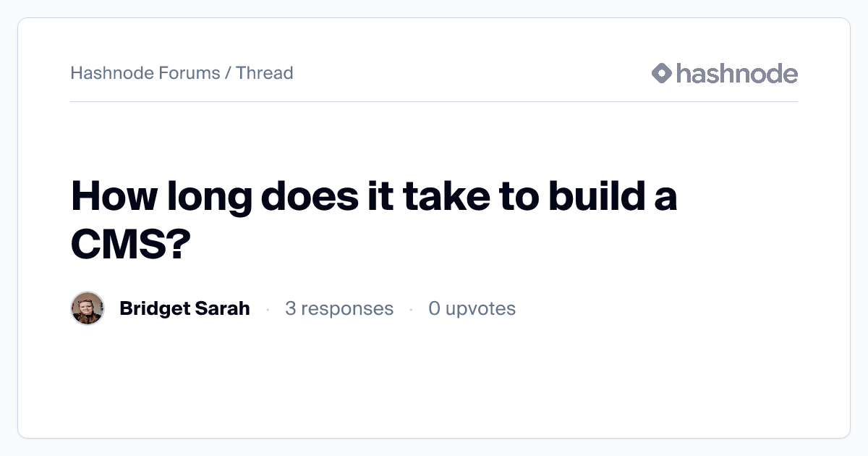
Task: Click the 0 upvotes counter
Action: [472, 308]
